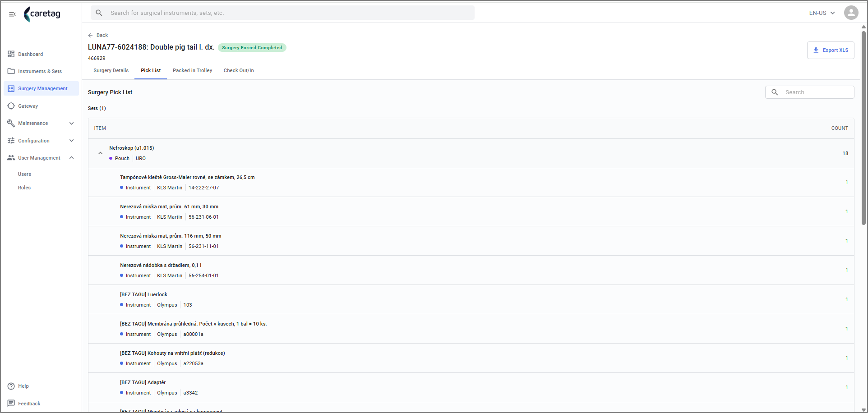This screenshot has width=868, height=413.
Task: Click the Gateway icon in sidebar
Action: pyautogui.click(x=11, y=106)
